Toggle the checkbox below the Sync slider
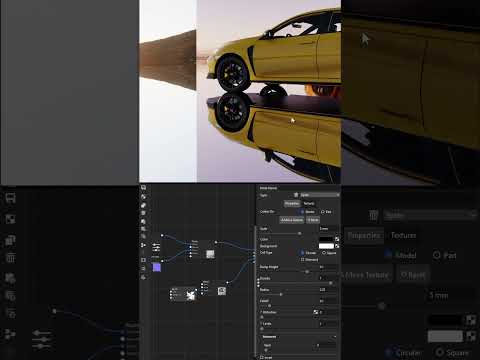Image resolution: width=480 pixels, height=360 pixels. [262, 357]
